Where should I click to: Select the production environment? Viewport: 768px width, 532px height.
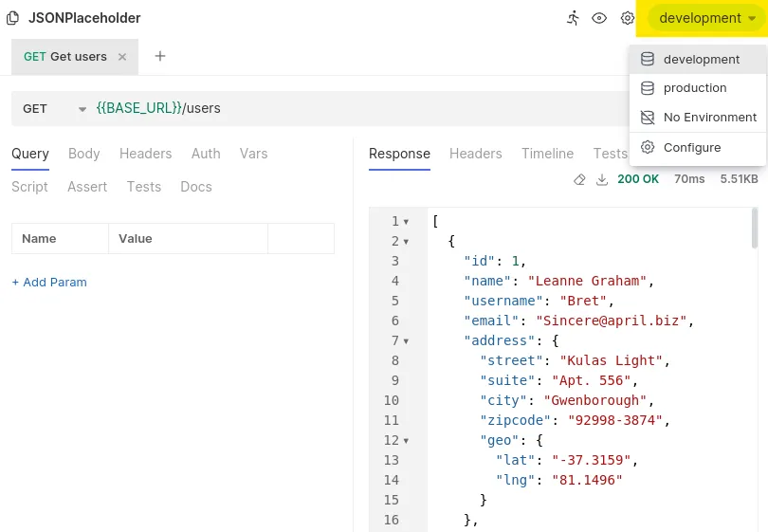tap(695, 88)
